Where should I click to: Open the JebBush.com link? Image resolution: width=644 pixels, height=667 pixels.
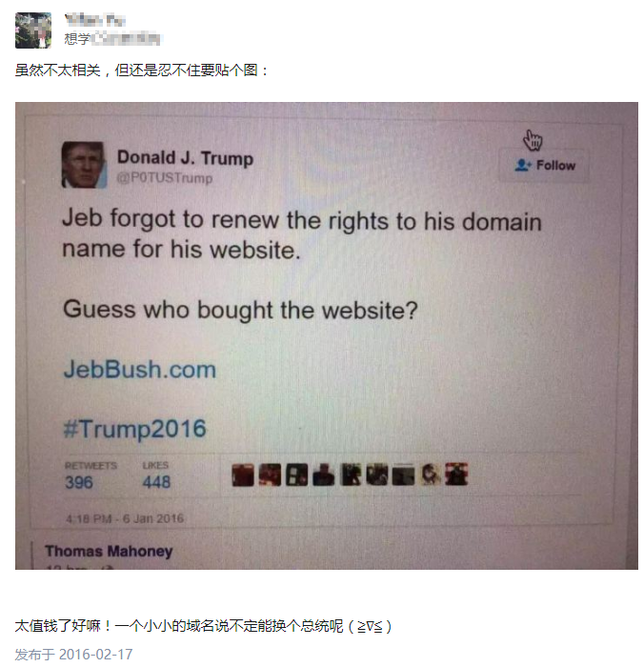[140, 370]
